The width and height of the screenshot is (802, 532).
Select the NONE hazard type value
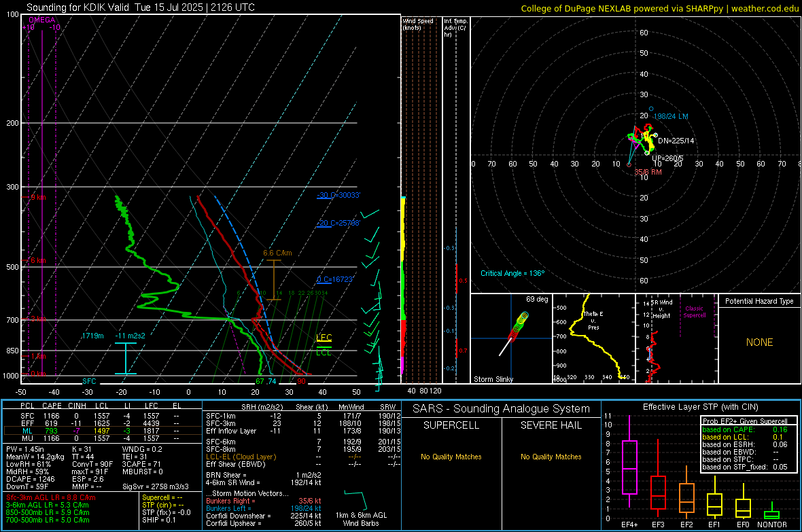[x=759, y=342]
